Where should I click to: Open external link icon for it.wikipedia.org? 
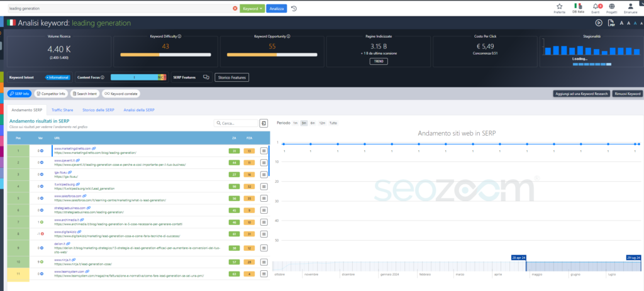78,184
